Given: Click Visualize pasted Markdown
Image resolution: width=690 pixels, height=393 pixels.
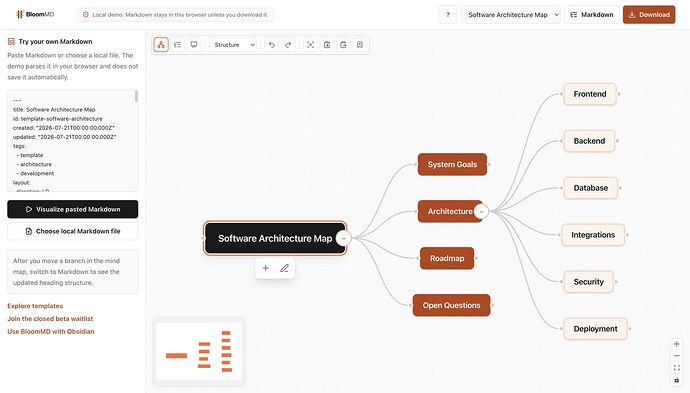Looking at the screenshot, I should 73,209.
